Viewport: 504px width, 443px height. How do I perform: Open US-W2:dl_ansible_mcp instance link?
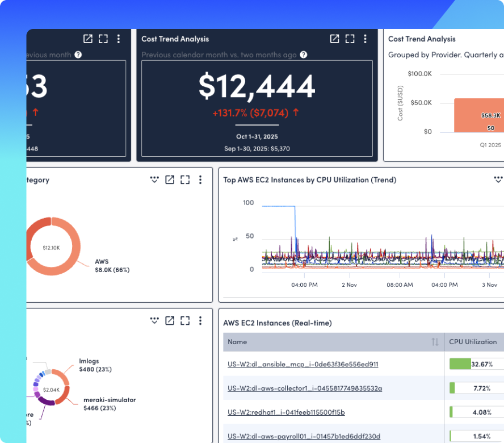(x=303, y=364)
